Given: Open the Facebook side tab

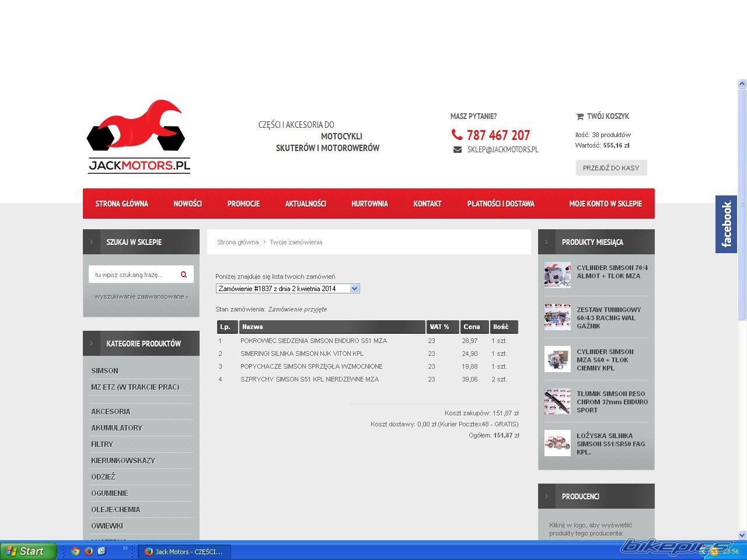Looking at the screenshot, I should click(726, 224).
